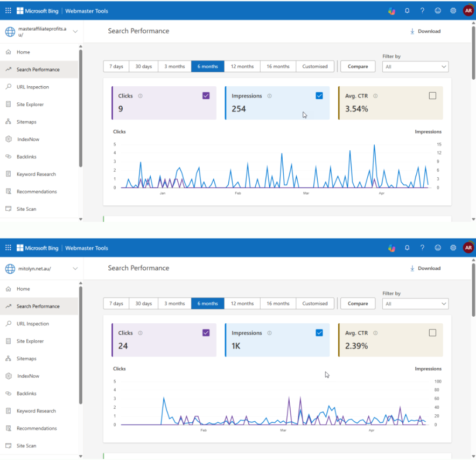Click the page scrollbar thumb in mitolyn window
The height and width of the screenshot is (460, 476).
pos(473,290)
